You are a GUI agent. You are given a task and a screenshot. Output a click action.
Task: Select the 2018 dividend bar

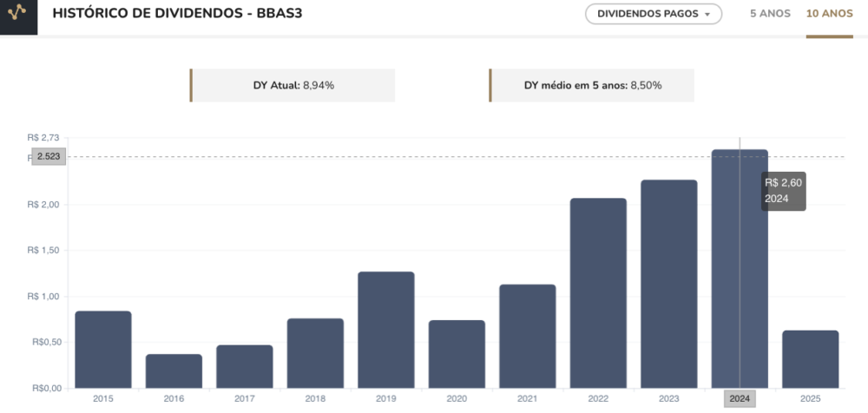coord(316,353)
